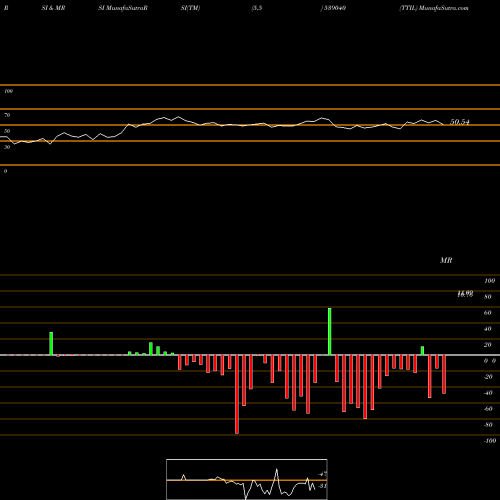
Task: Select the tallest green MR bar
Action: [330, 332]
